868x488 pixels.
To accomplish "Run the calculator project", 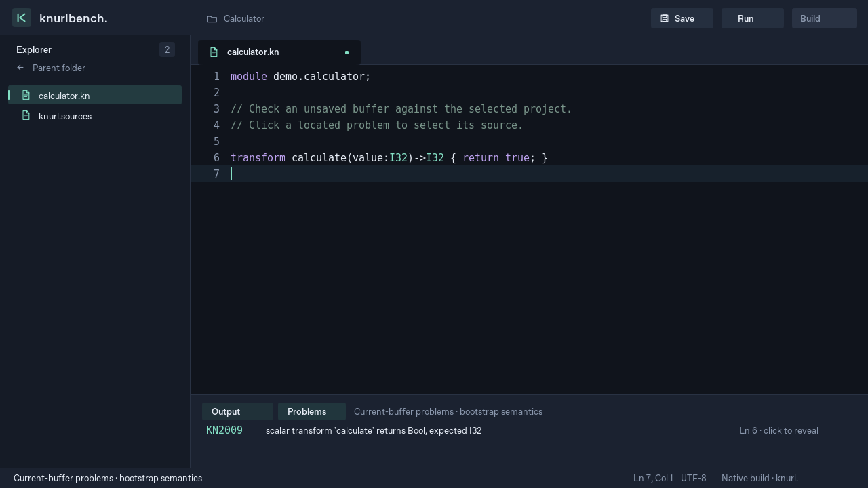I will [x=753, y=18].
